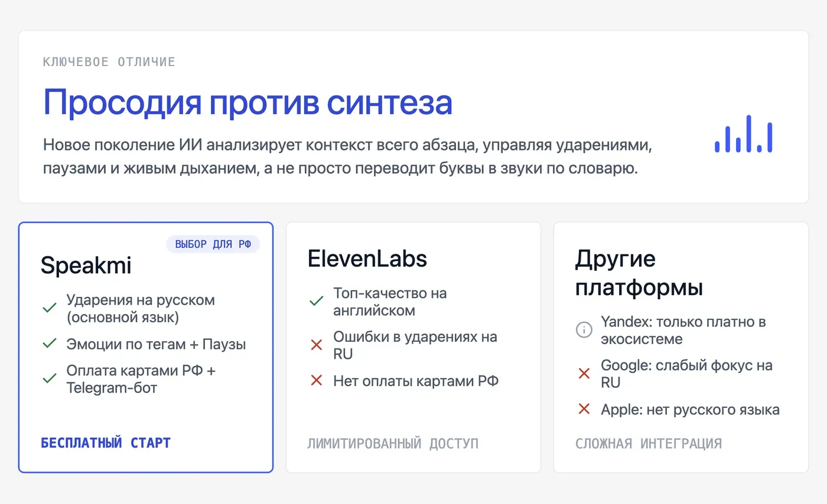Click the heading Просодия против синтеза

(248, 102)
